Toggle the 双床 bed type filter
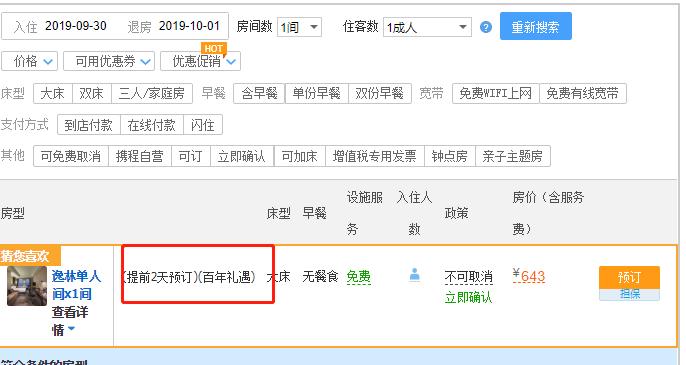 (92, 93)
